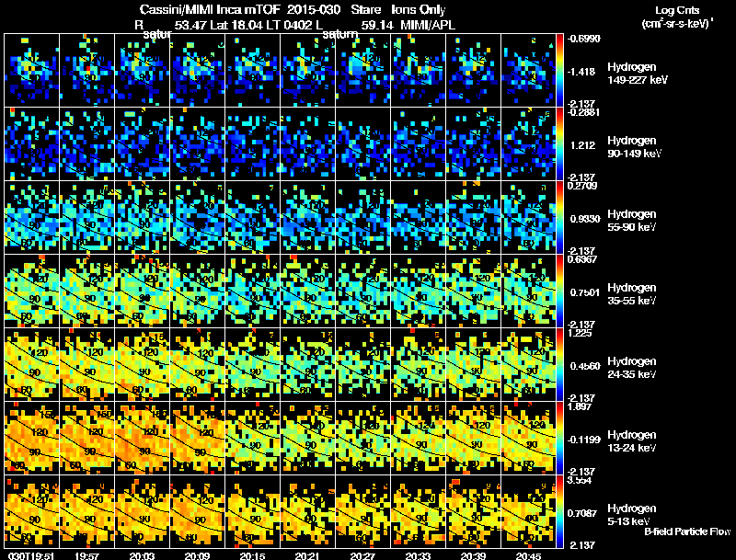The width and height of the screenshot is (736, 560).
Task: Click the Cassini/MIMI Inca mTOF title text
Action: (x=210, y=9)
